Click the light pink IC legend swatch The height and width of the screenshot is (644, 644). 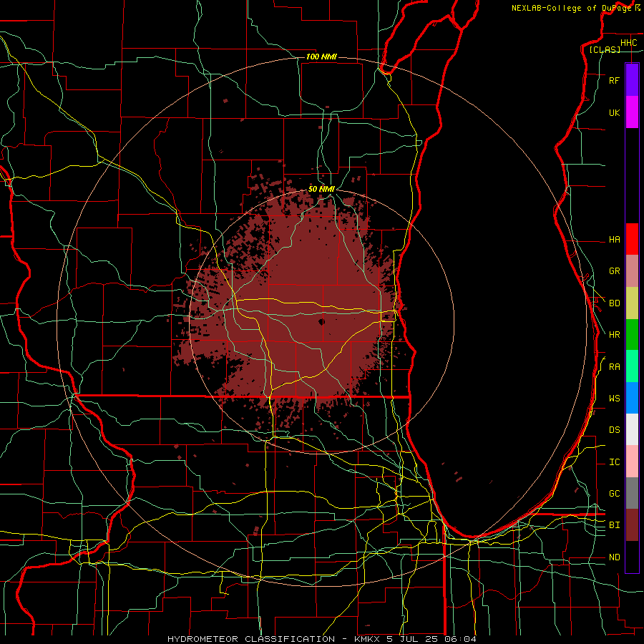pos(632,462)
